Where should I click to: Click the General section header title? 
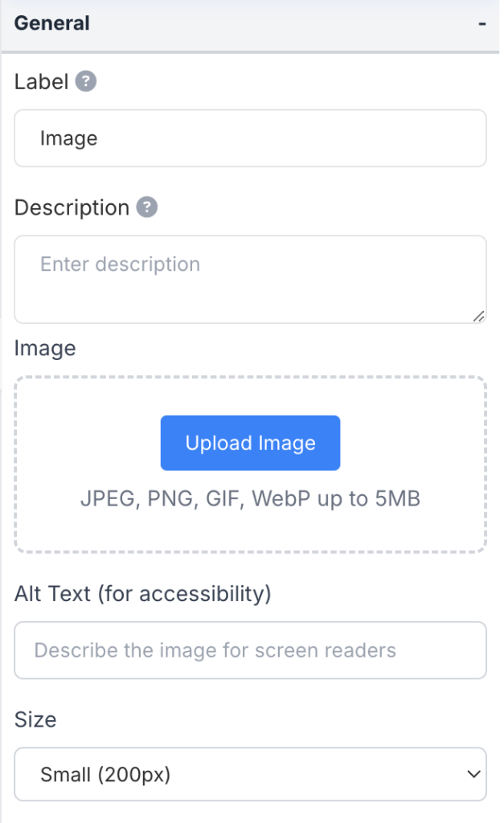click(52, 23)
